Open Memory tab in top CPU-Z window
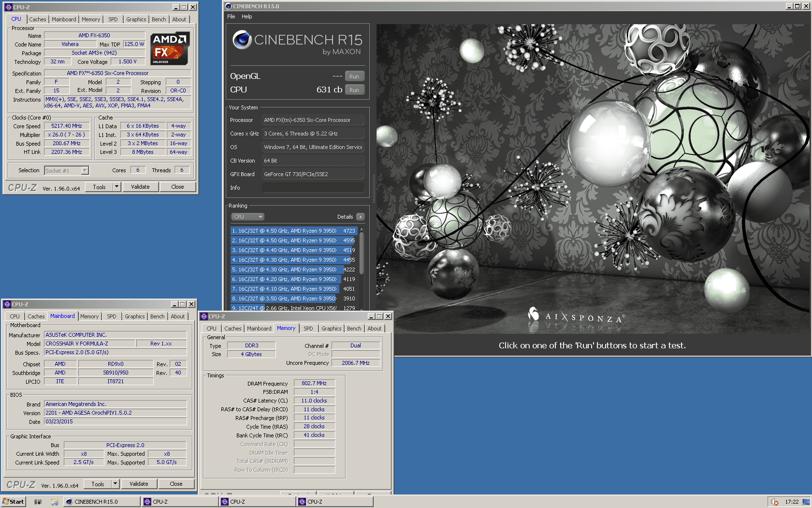This screenshot has width=812, height=508. [91, 19]
